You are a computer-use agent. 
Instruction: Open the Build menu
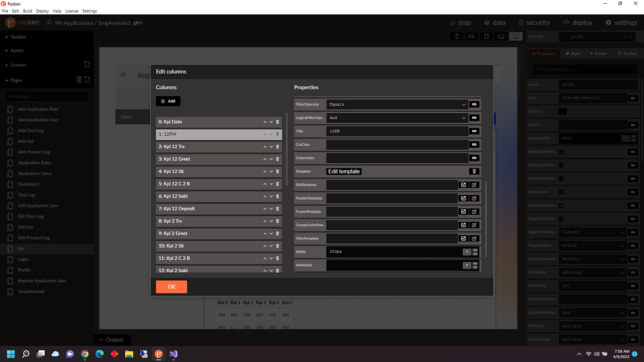coord(28,11)
